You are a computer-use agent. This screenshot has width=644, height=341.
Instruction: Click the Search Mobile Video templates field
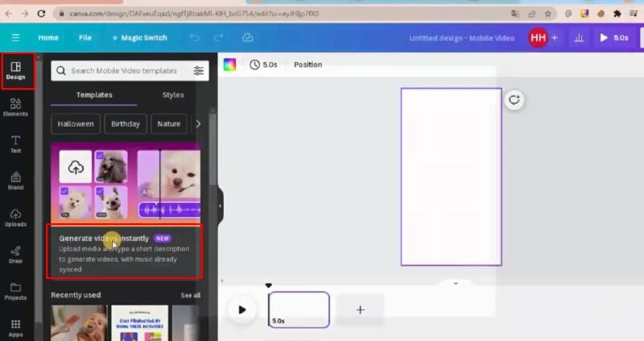pos(130,71)
